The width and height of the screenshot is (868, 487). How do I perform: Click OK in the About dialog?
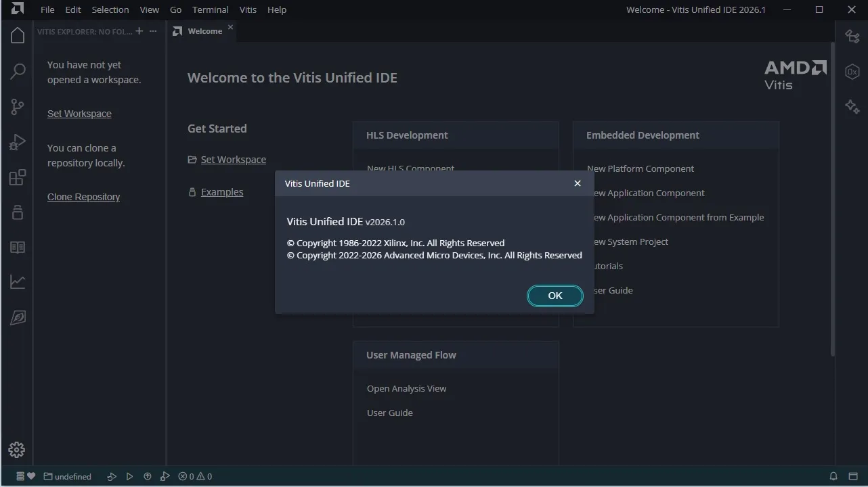(555, 296)
